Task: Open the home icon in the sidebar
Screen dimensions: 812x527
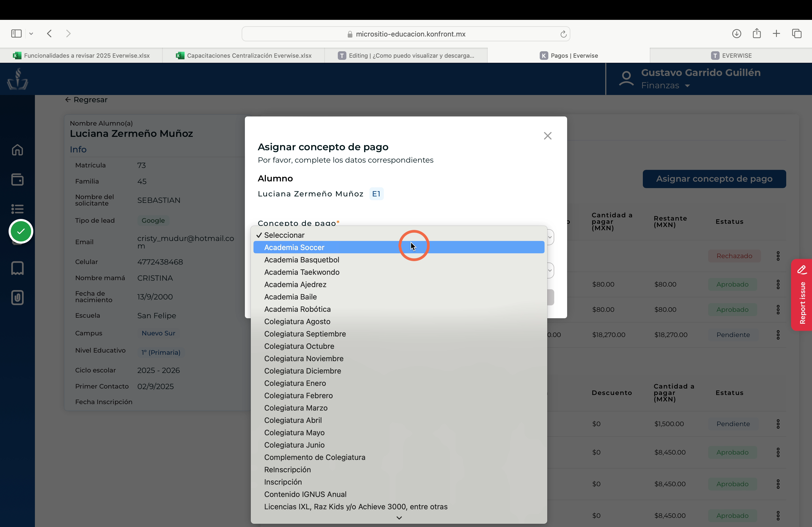Action: coord(17,150)
